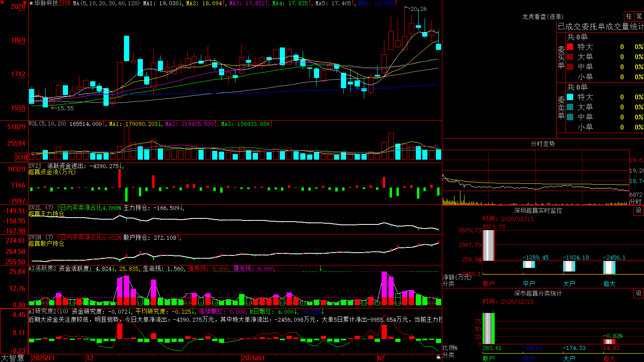The height and width of the screenshot is (362, 644).
Task: Click the 深圳超赢实时监控 panel title
Action: (538, 210)
